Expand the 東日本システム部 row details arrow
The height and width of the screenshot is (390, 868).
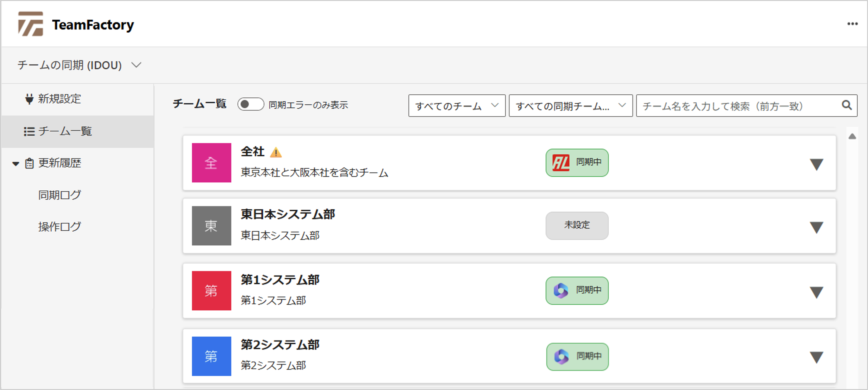816,227
